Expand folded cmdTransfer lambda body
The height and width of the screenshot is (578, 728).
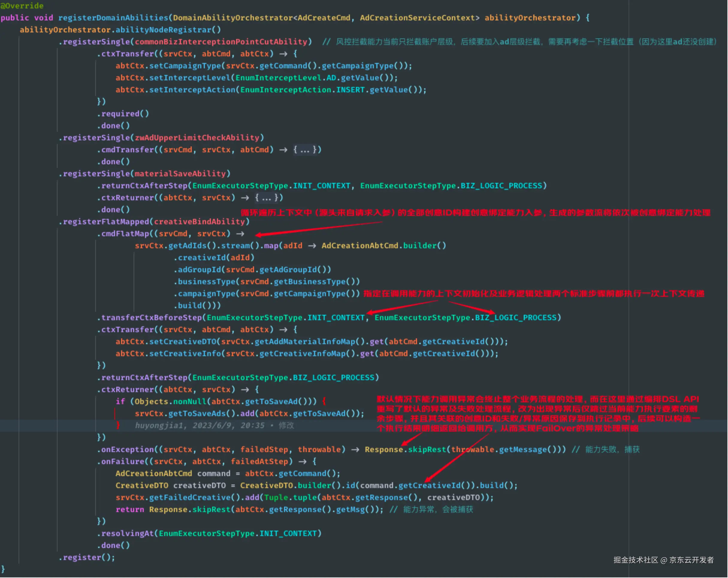[305, 150]
